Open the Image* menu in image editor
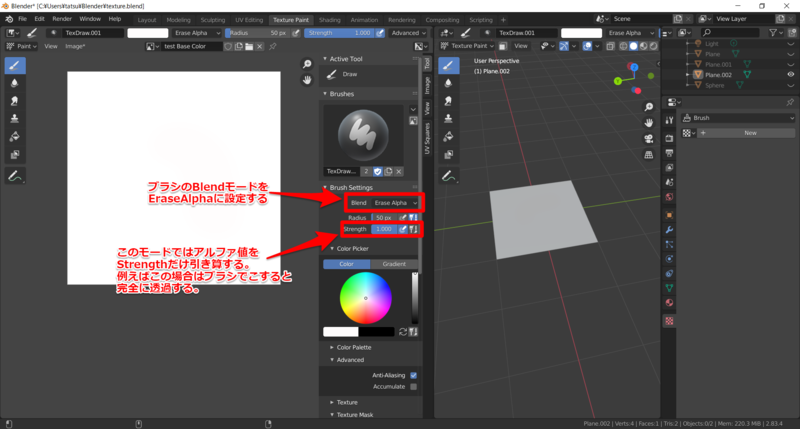The width and height of the screenshot is (800, 429). point(75,46)
